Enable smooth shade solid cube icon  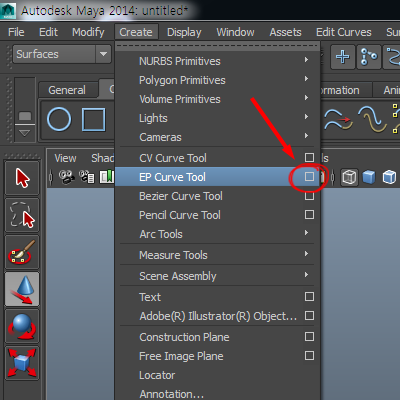[x=369, y=177]
